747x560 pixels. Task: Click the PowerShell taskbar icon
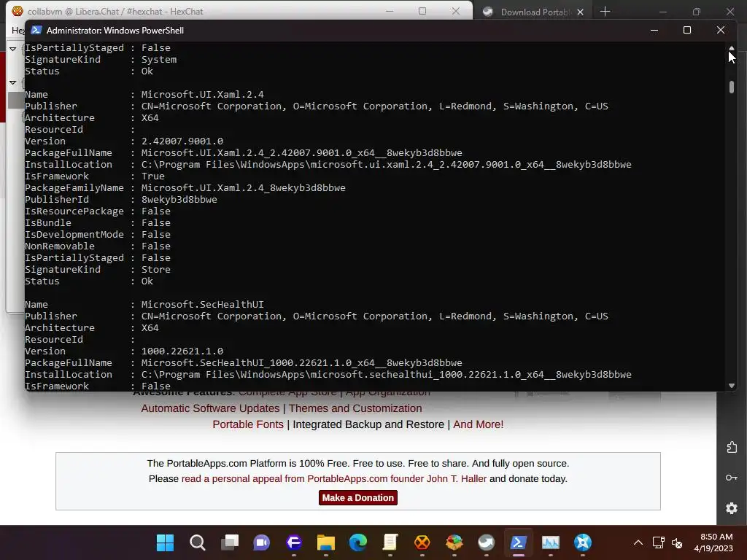pyautogui.click(x=519, y=542)
